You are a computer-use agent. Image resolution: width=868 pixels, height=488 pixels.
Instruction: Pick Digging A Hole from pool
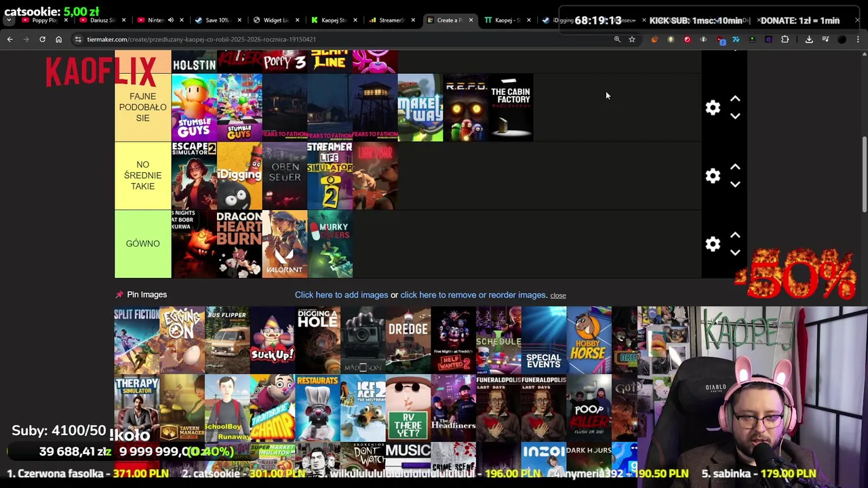317,340
